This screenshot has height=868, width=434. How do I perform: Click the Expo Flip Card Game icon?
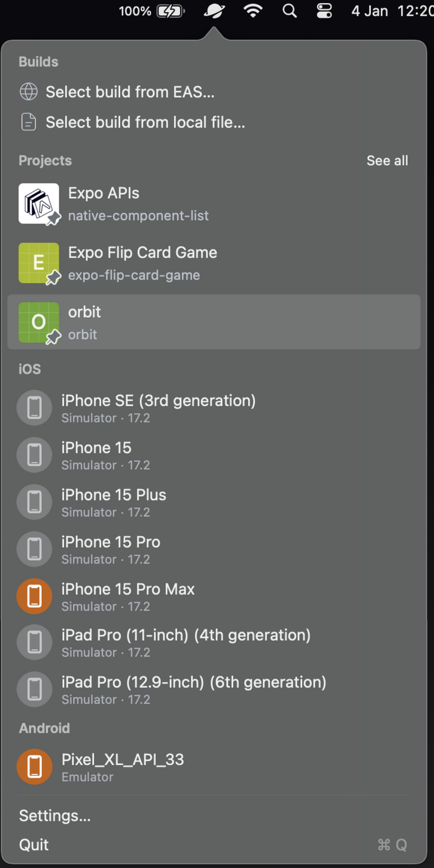[x=38, y=263]
